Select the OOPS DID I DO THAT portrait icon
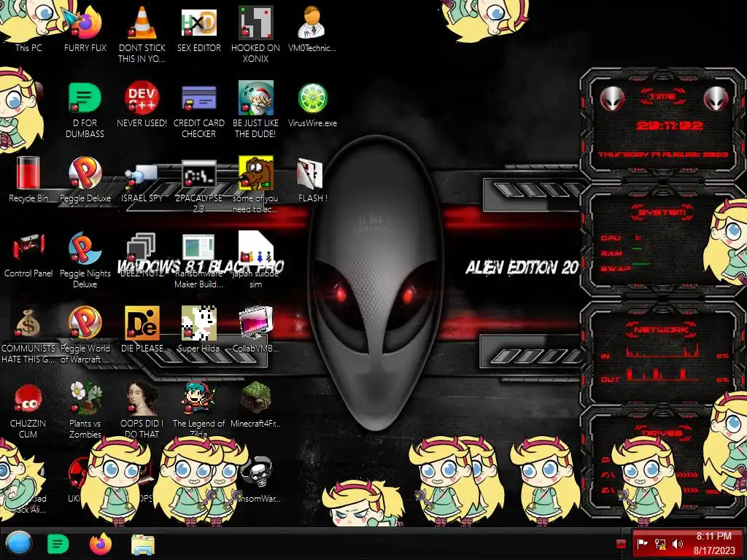 click(x=142, y=410)
